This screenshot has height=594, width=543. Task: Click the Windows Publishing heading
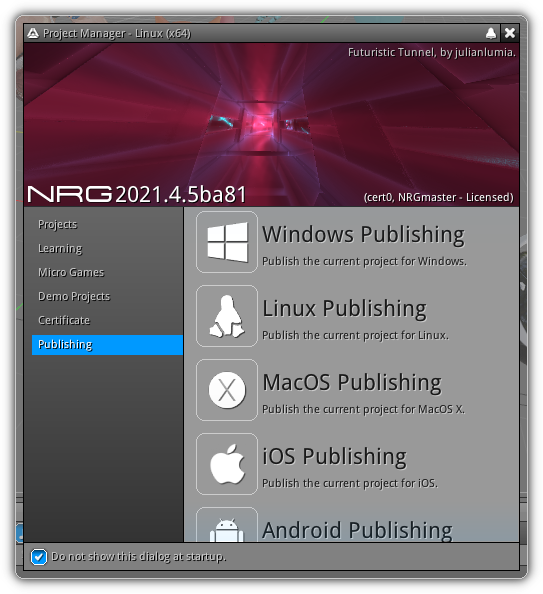pyautogui.click(x=363, y=234)
